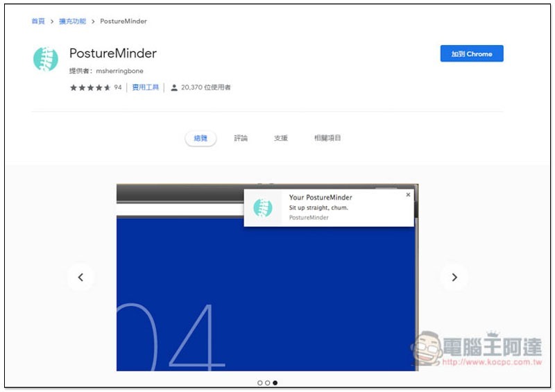This screenshot has height=392, width=555.
Task: Switch to the 評論 tab
Action: point(241,138)
